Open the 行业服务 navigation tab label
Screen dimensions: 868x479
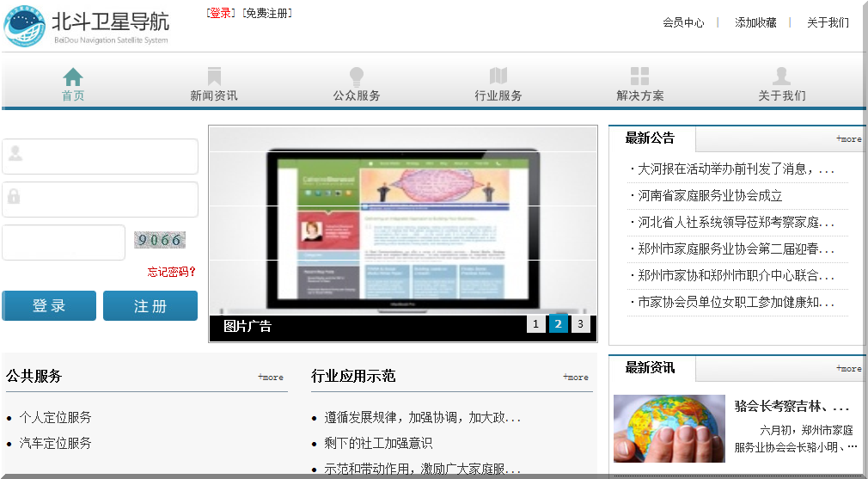[x=498, y=95]
